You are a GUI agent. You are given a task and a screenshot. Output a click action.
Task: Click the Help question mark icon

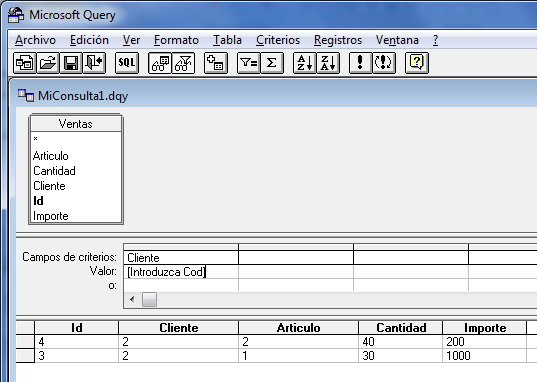[416, 63]
